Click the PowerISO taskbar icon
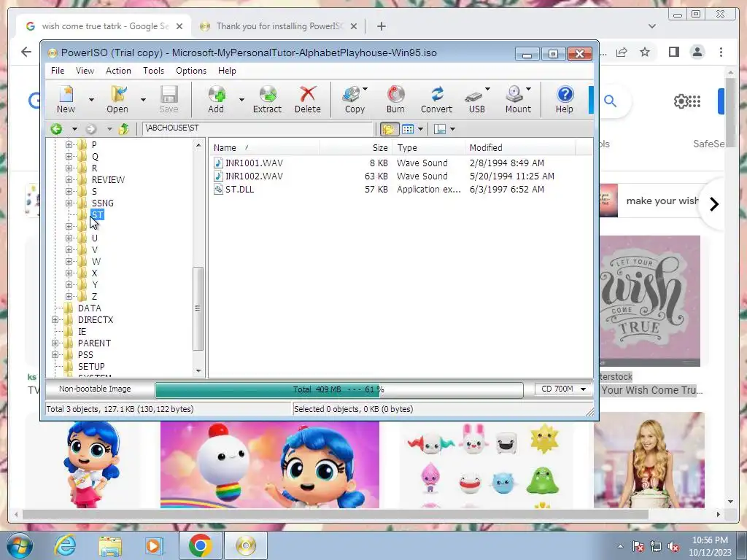The image size is (747, 560). click(x=246, y=545)
